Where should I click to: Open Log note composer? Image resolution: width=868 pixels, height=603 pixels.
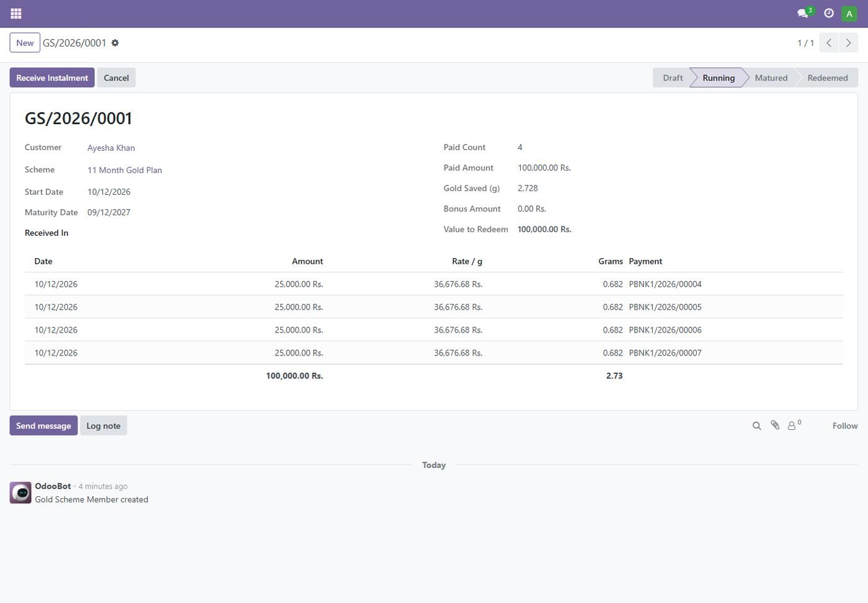pos(104,426)
